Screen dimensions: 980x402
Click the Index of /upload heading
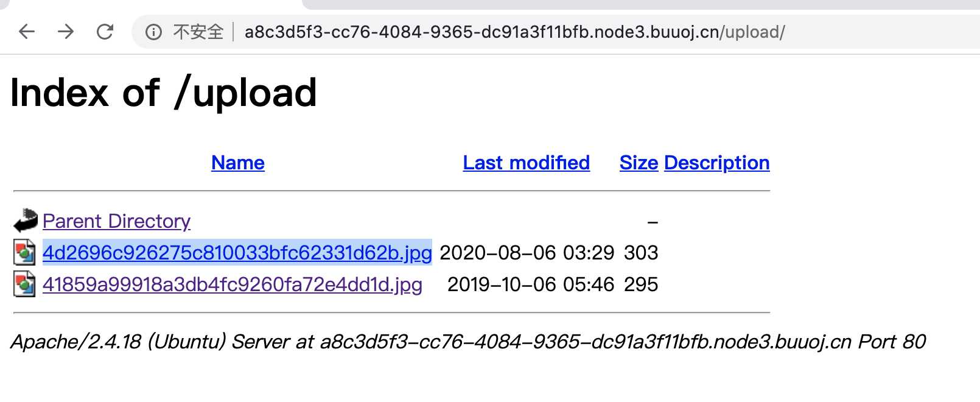[163, 93]
